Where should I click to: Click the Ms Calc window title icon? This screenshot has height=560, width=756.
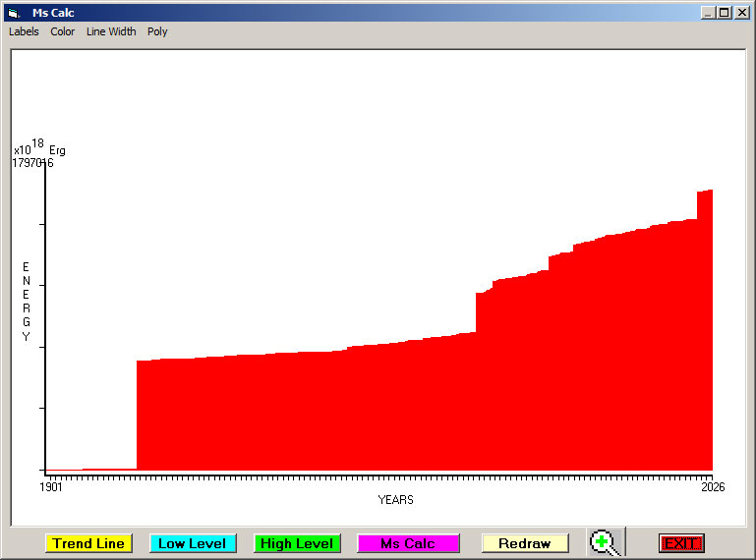point(14,13)
